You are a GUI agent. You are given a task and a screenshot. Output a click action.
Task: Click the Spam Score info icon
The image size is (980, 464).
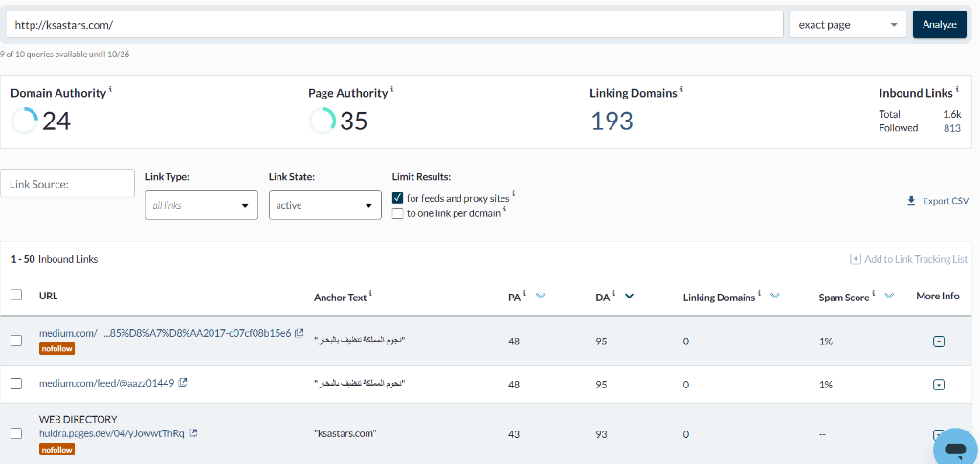874,293
